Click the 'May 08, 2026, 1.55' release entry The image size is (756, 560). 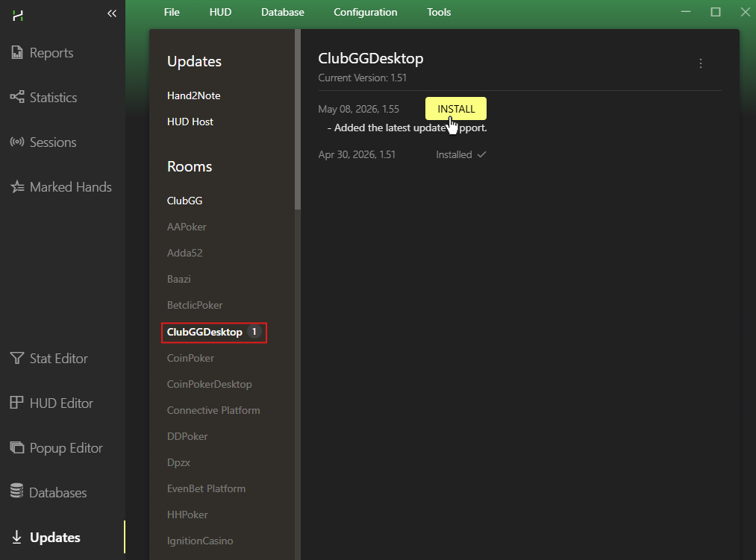point(359,109)
